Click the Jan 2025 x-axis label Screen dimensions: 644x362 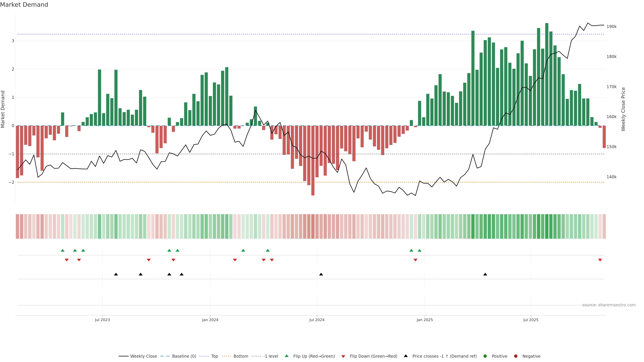(424, 320)
